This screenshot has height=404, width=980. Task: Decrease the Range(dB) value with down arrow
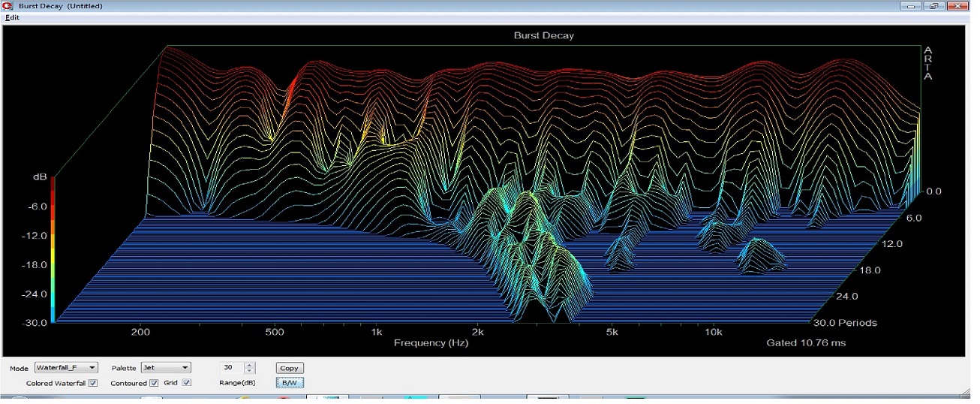250,371
